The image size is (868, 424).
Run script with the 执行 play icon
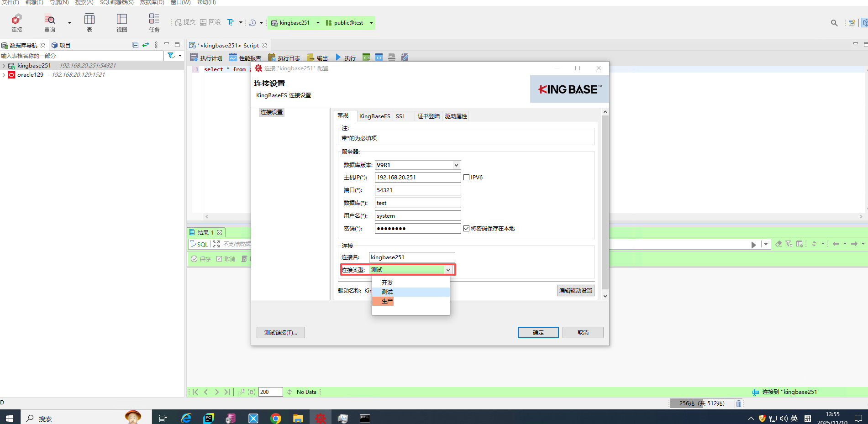click(x=338, y=58)
